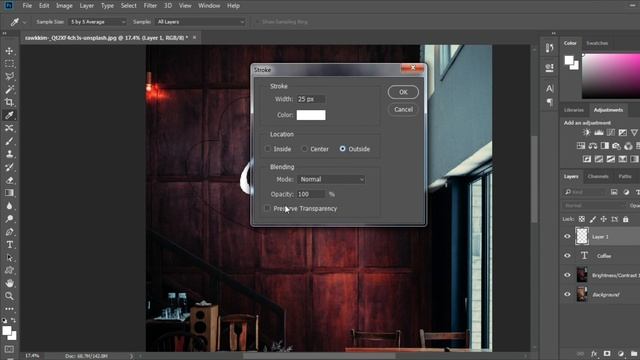Screen dimensions: 640x360
Task: Open the Character panel icon
Action: click(x=549, y=88)
